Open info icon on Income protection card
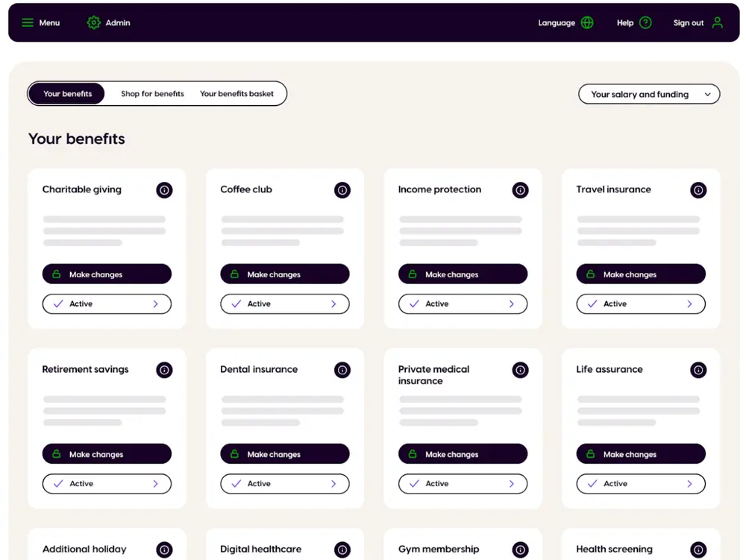Screen dimensions: 746x560 pos(520,190)
